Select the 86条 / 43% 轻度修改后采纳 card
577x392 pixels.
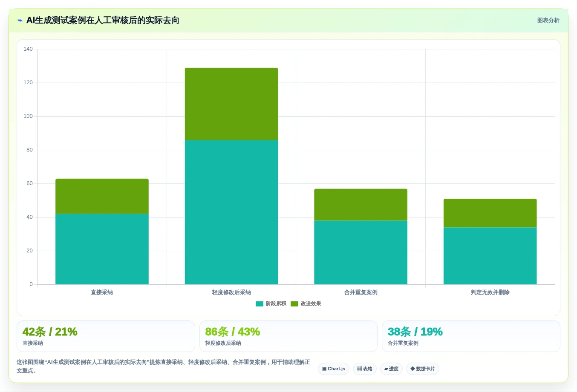tap(288, 336)
